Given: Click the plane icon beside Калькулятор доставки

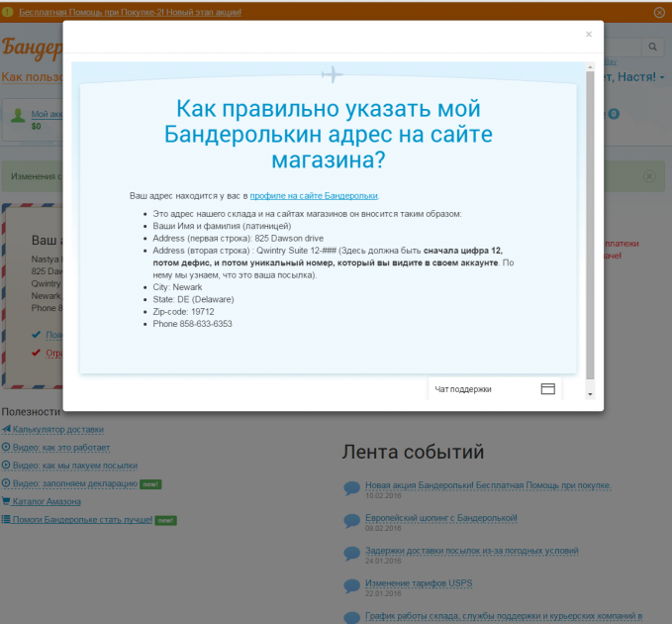Looking at the screenshot, I should [x=6, y=429].
